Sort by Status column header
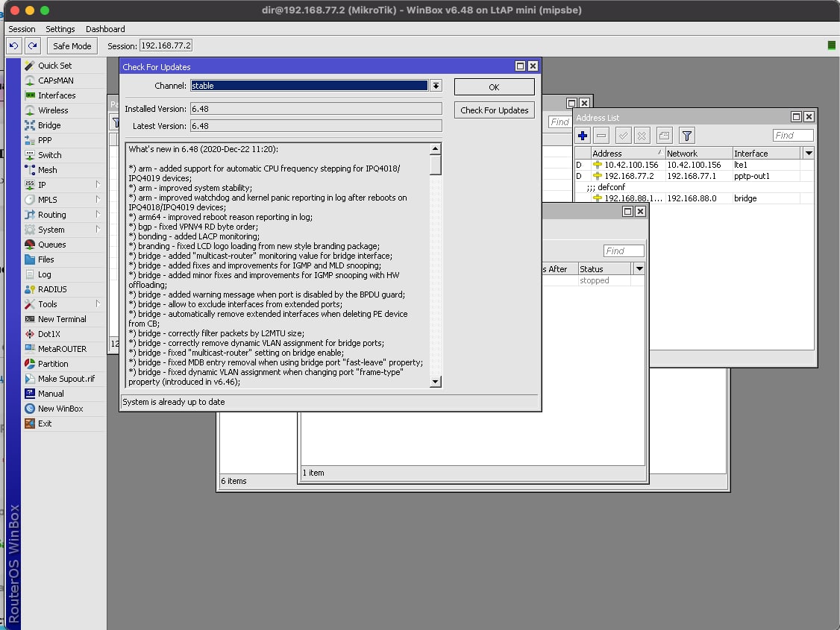 coord(605,269)
